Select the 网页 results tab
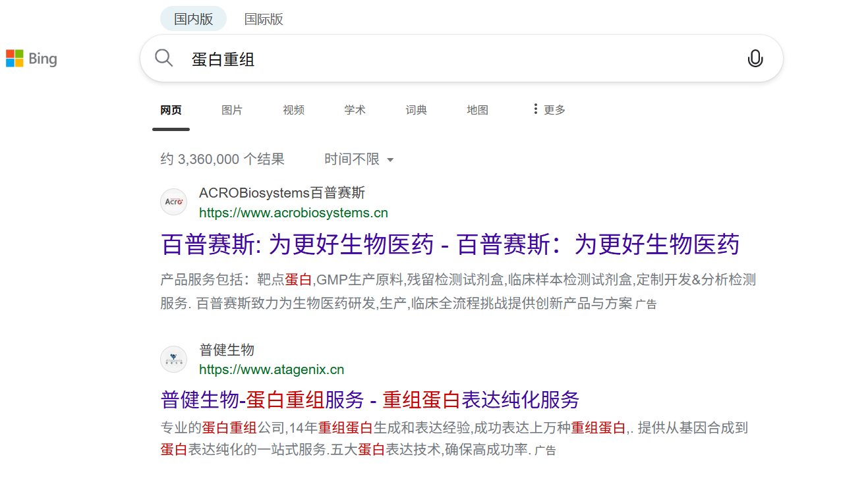This screenshot has width=868, height=488. coord(171,110)
